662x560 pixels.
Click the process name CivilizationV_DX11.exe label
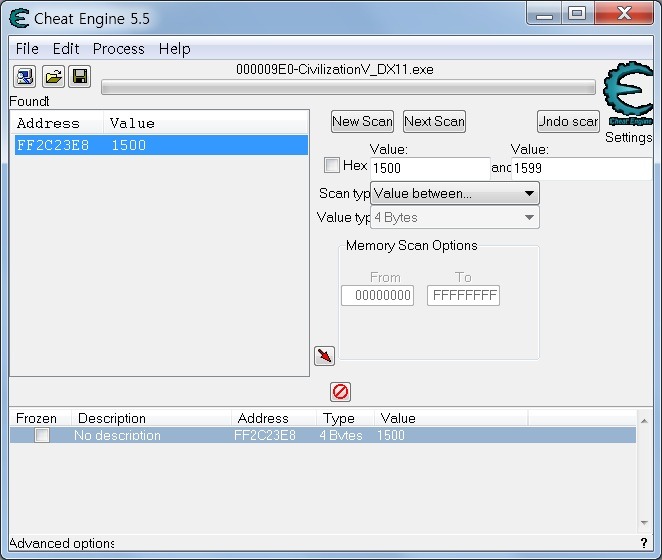(335, 69)
